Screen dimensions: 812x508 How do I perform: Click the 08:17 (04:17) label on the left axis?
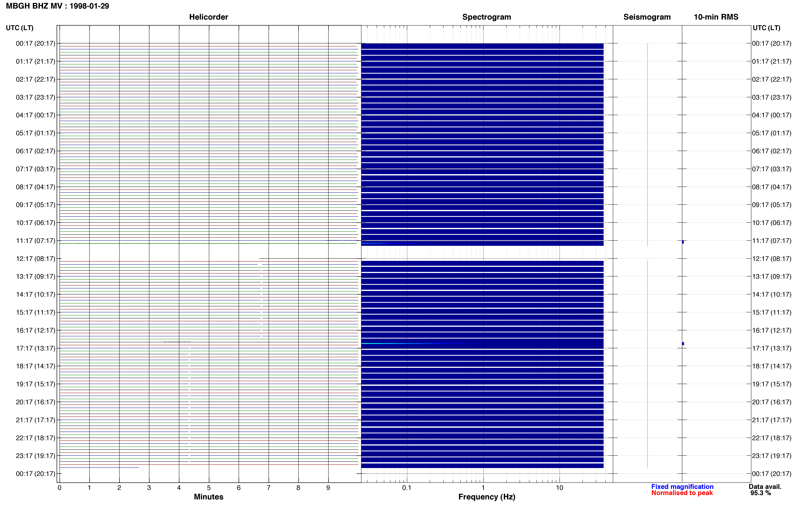[x=36, y=187]
